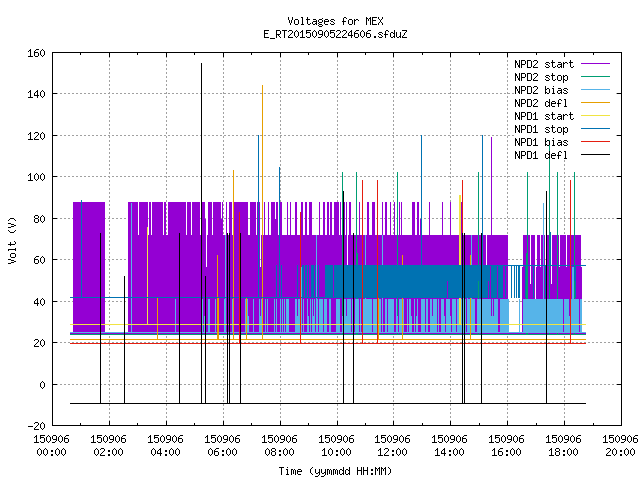Click the 160 y-axis tick label
Viewport: 640px width, 480px height.
36,53
